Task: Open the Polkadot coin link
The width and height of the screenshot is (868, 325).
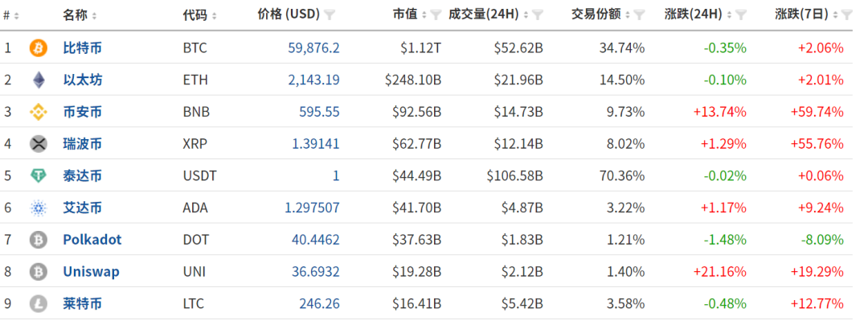Action: point(92,240)
